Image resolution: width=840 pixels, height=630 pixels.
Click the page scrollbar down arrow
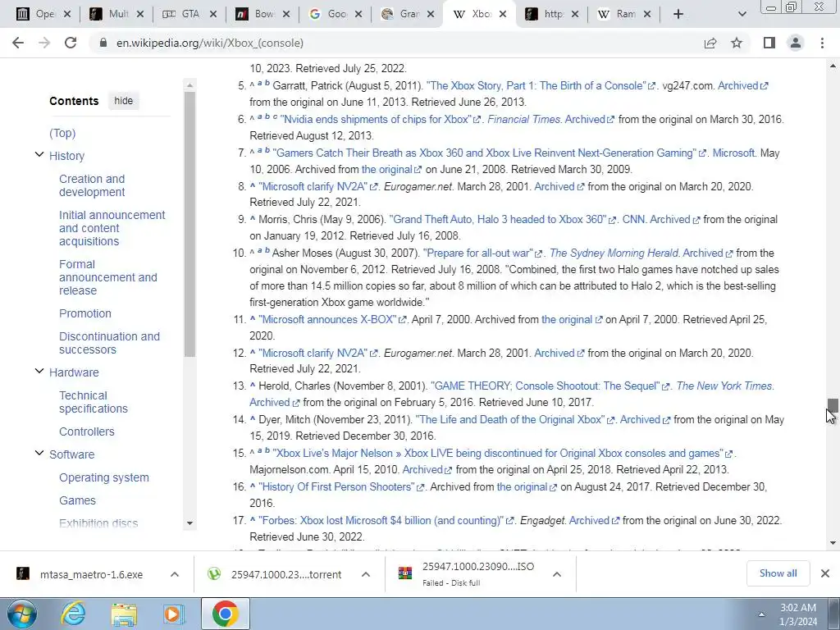[833, 543]
